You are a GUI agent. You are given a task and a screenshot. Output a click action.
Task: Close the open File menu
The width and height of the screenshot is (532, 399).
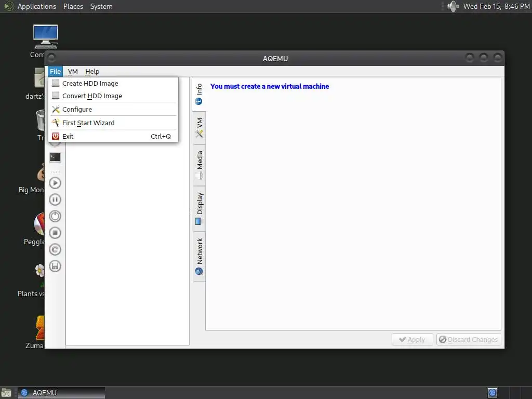(55, 72)
